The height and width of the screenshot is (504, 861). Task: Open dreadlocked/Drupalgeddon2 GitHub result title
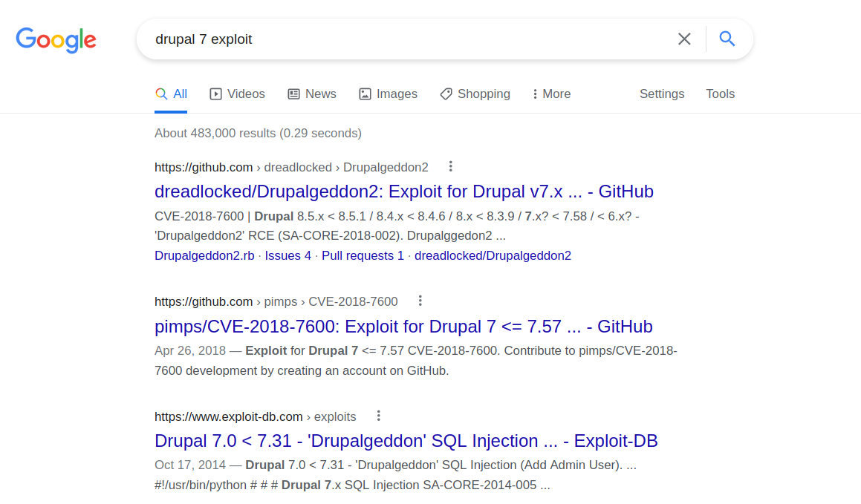click(404, 192)
